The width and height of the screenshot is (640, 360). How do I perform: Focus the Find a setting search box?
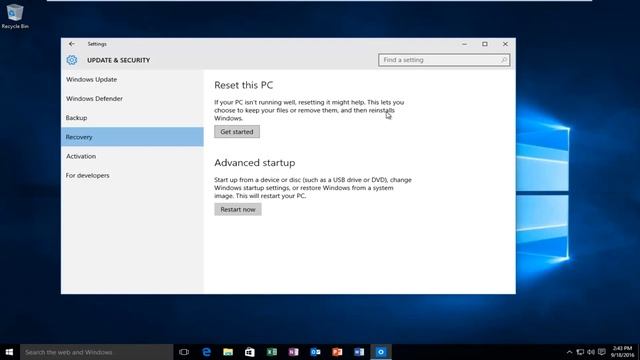point(444,60)
